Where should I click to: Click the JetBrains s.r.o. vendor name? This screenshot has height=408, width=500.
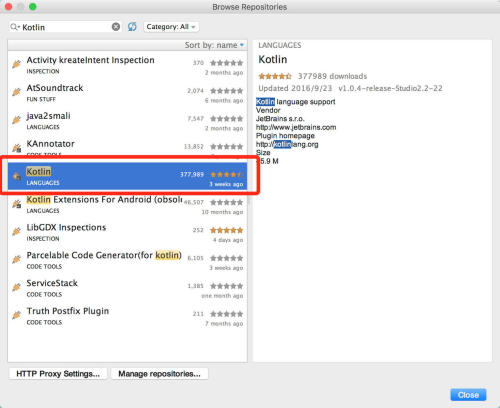click(280, 119)
